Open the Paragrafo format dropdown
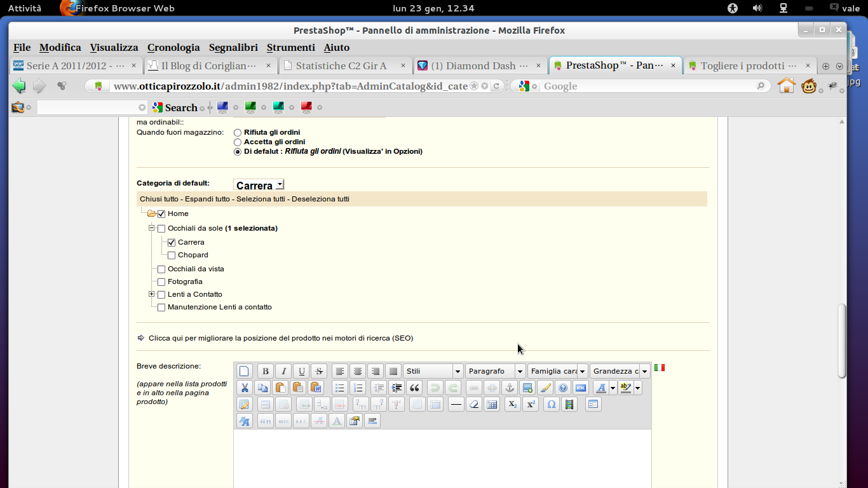 point(495,371)
